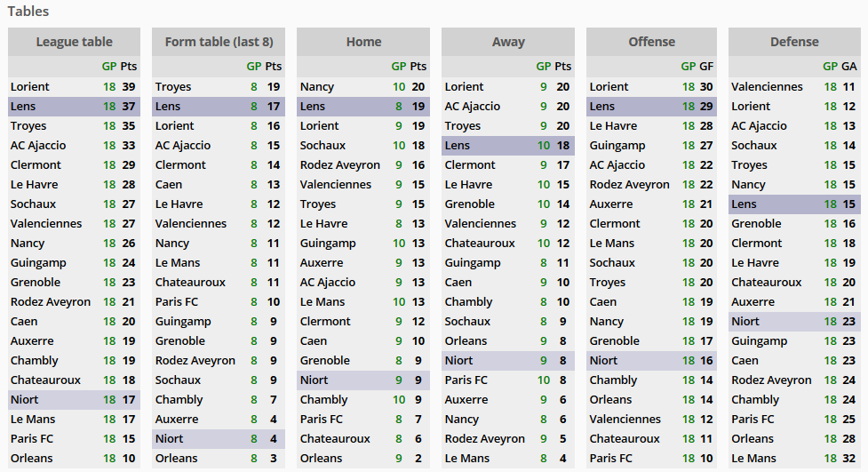Select AC Ajaccio in the Away table
This screenshot has height=472, width=868.
point(474,106)
